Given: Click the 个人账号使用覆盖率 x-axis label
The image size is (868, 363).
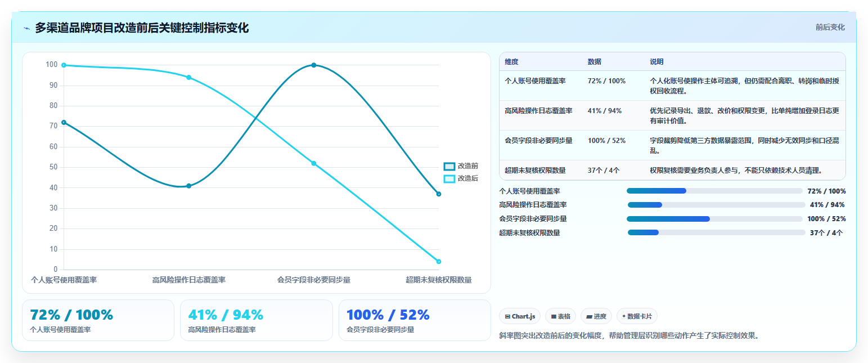Looking at the screenshot, I should pos(64,280).
